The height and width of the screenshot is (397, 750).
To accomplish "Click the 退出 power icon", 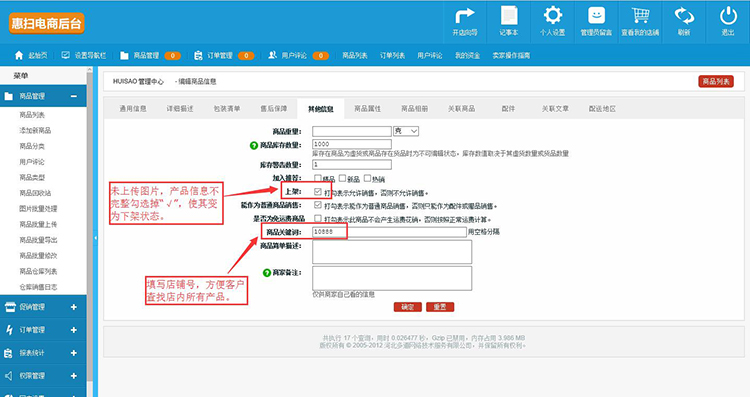I will coord(728,16).
